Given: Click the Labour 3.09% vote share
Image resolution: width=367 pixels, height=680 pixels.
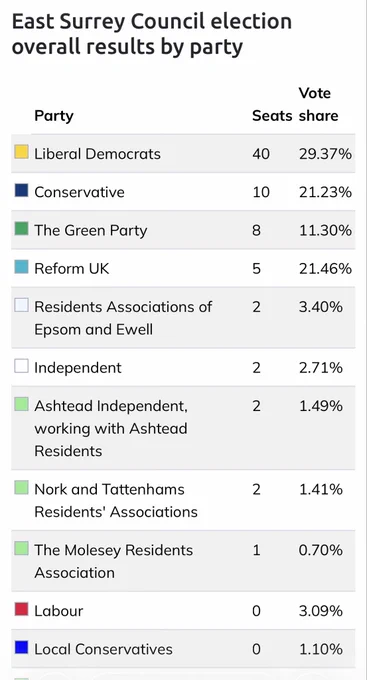Looking at the screenshot, I should pyautogui.click(x=321, y=611).
